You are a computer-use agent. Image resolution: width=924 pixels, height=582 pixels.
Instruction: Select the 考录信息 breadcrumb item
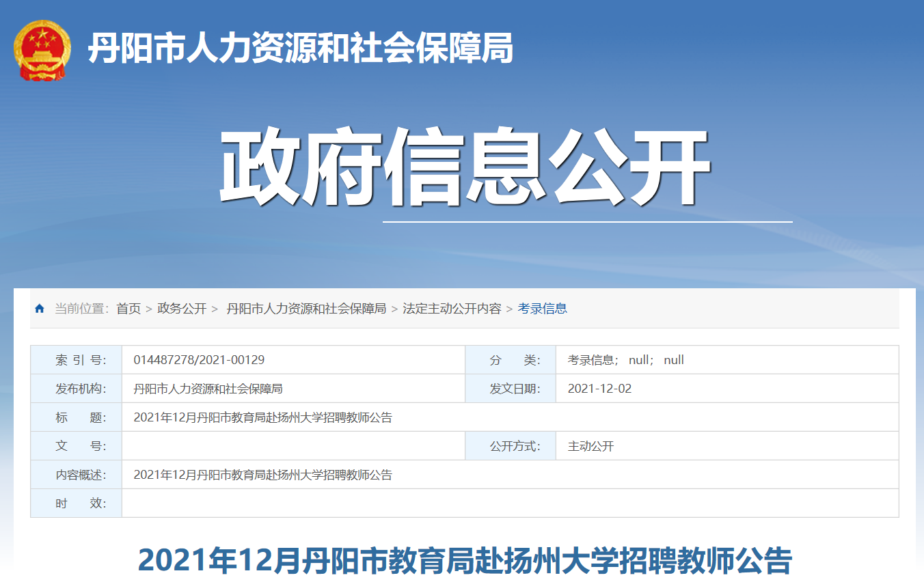tap(542, 309)
